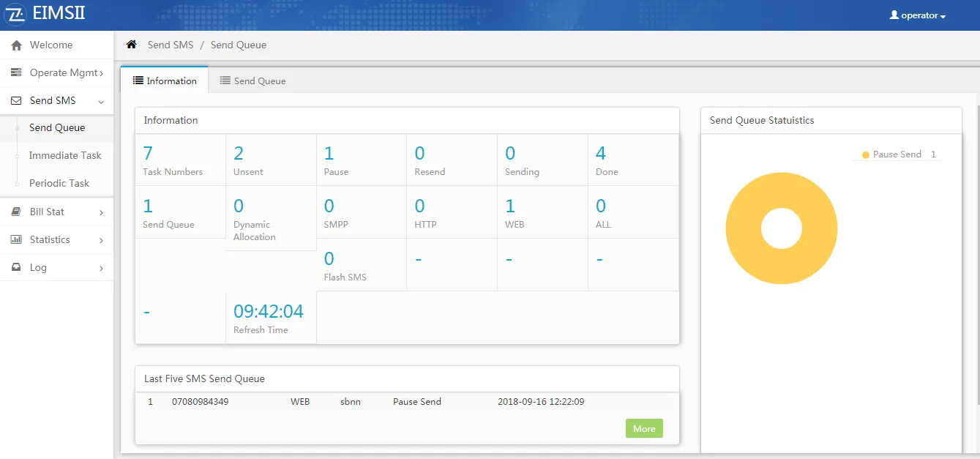This screenshot has height=459, width=980.
Task: Select the Information tab
Action: click(x=165, y=81)
